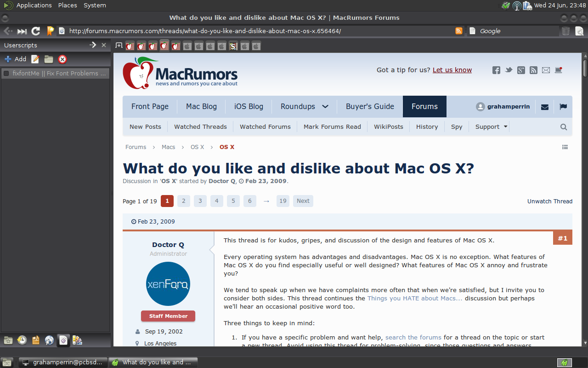Click New Posts in sub-navigation

point(145,127)
